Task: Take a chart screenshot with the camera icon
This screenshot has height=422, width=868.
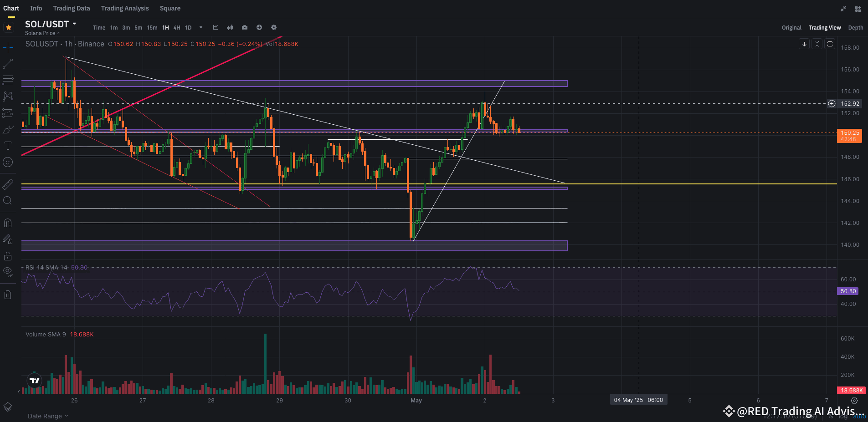Action: pyautogui.click(x=245, y=27)
